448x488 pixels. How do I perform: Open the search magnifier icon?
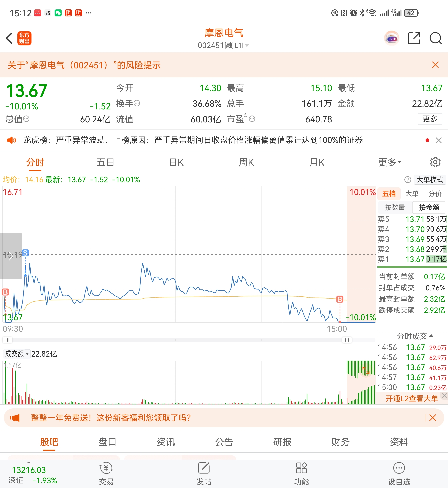[x=436, y=38]
